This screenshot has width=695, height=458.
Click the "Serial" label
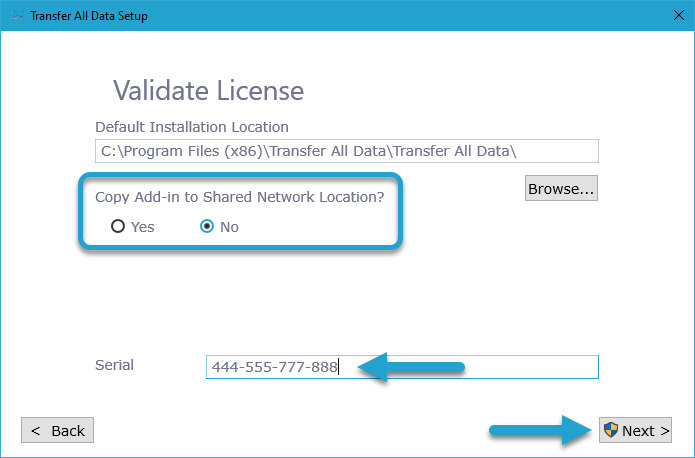[x=114, y=365]
